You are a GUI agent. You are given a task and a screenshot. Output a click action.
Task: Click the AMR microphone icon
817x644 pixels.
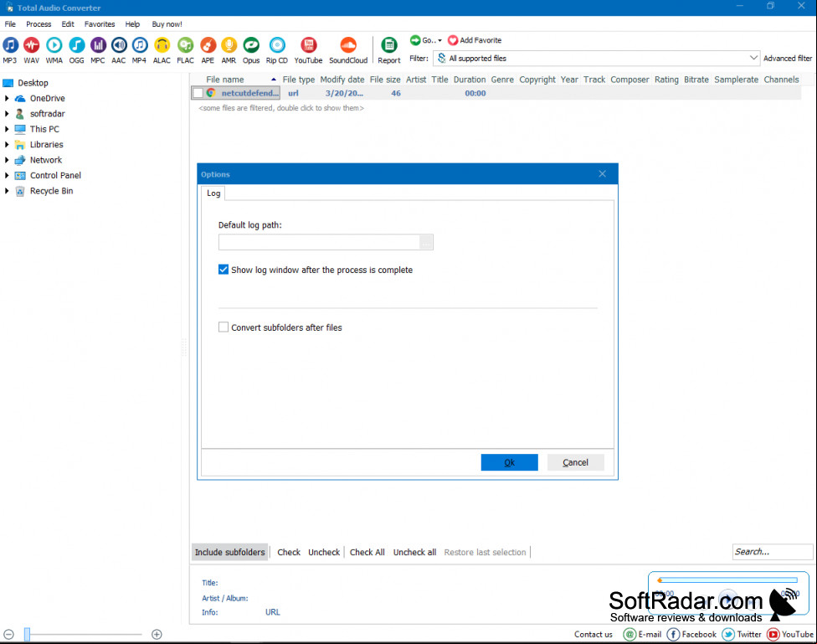point(229,45)
